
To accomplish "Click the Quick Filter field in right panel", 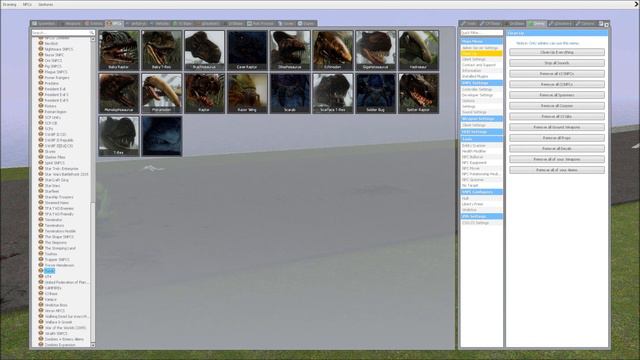I will [481, 33].
